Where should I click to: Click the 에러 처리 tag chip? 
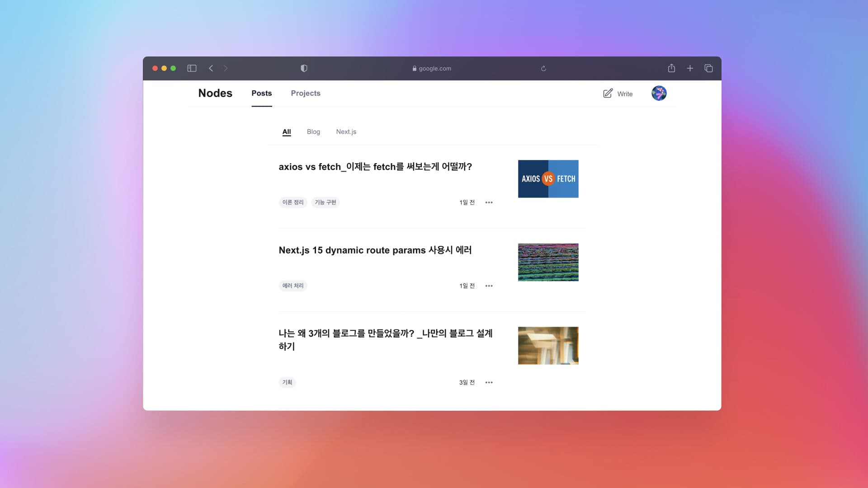293,286
